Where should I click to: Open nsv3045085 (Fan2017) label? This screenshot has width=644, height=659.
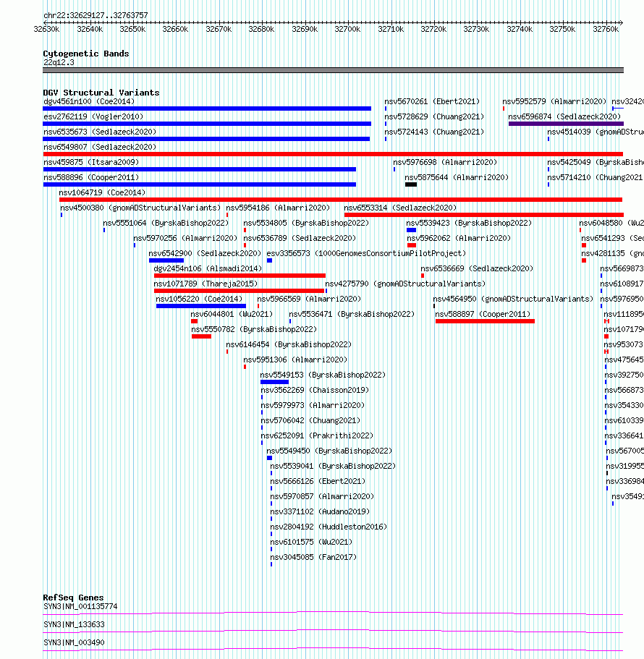(x=313, y=557)
